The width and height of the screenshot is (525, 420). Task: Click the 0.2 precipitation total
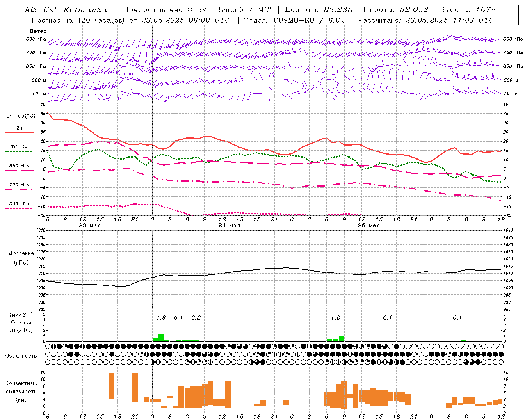point(196,318)
